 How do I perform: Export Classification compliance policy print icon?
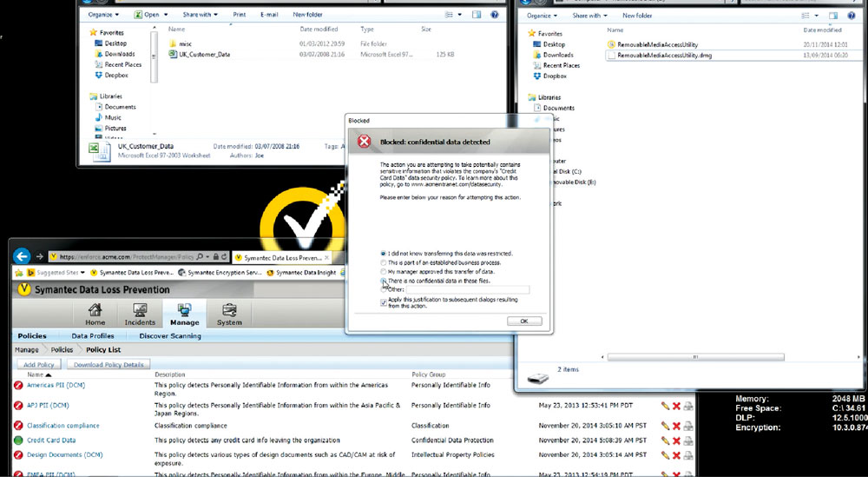[688, 426]
